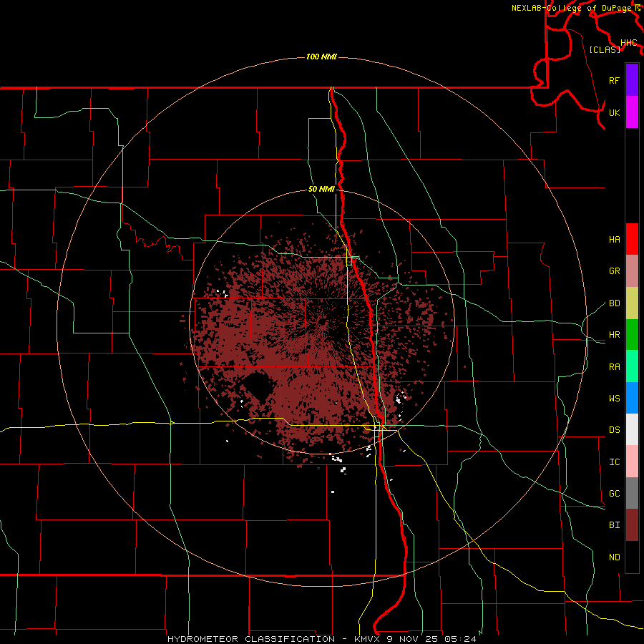Click the WS legend label
This screenshot has height=644, width=644.
(x=614, y=398)
